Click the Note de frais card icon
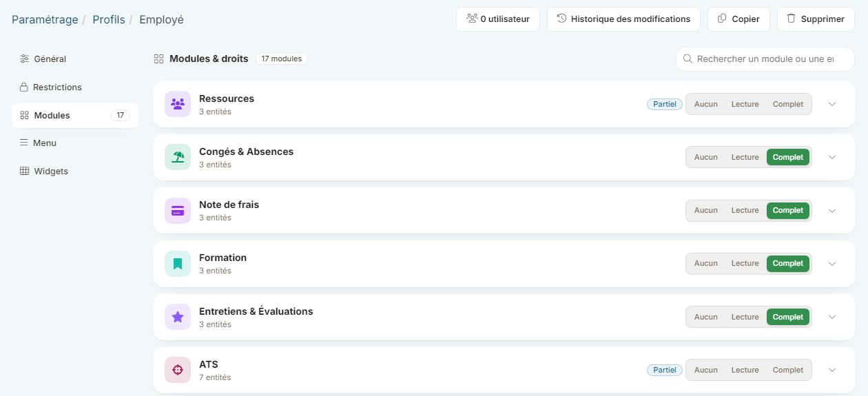Viewport: 868px width, 396px height. click(178, 210)
